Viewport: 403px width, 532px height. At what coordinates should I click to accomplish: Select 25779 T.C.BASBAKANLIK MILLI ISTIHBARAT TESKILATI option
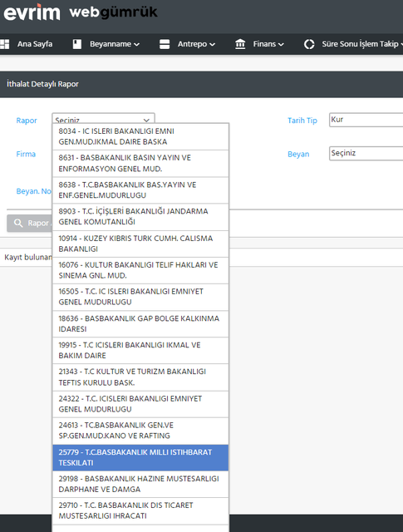tap(140, 457)
